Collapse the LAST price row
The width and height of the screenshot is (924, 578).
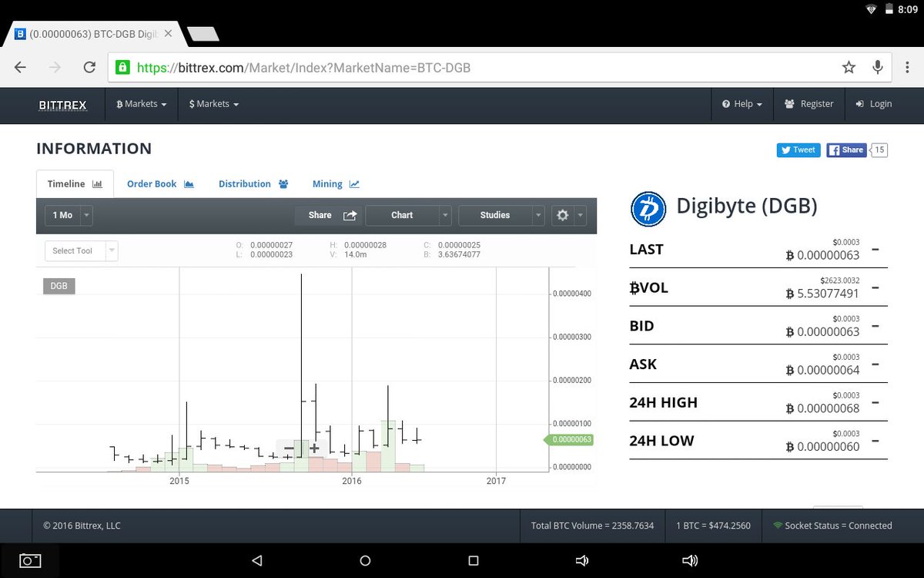coord(875,250)
